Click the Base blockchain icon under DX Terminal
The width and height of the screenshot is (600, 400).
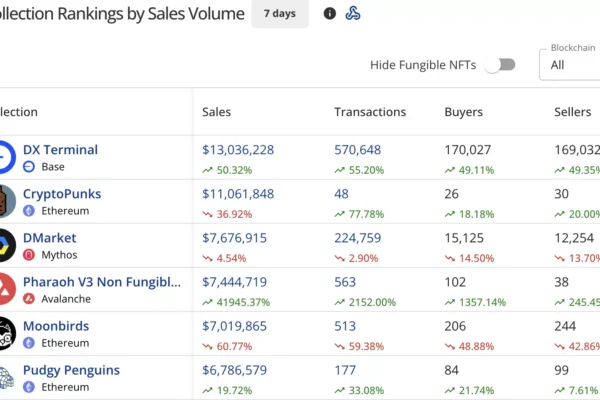click(29, 167)
